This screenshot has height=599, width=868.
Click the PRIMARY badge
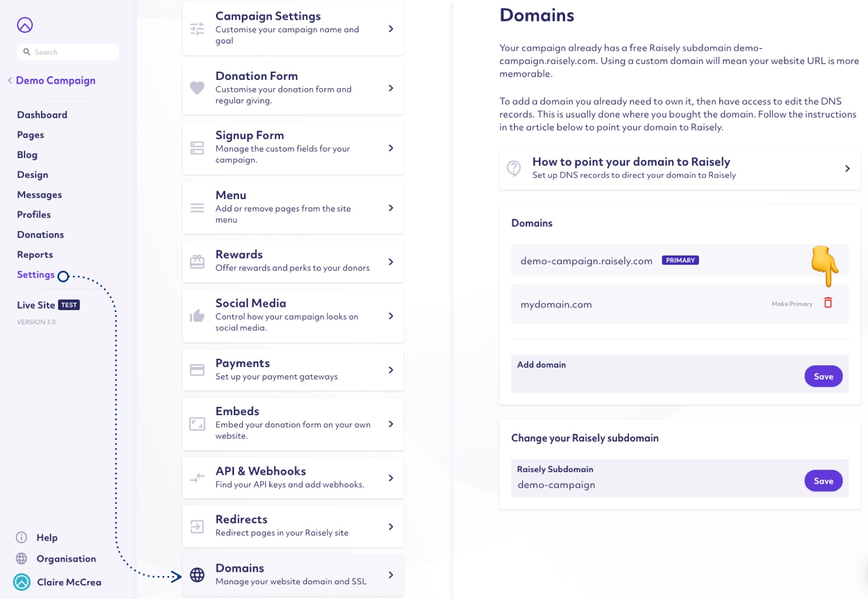click(680, 260)
